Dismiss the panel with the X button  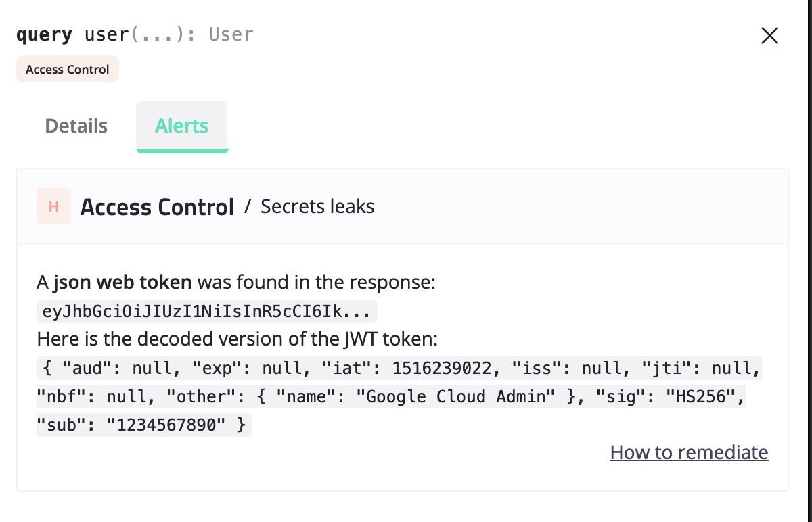[769, 36]
